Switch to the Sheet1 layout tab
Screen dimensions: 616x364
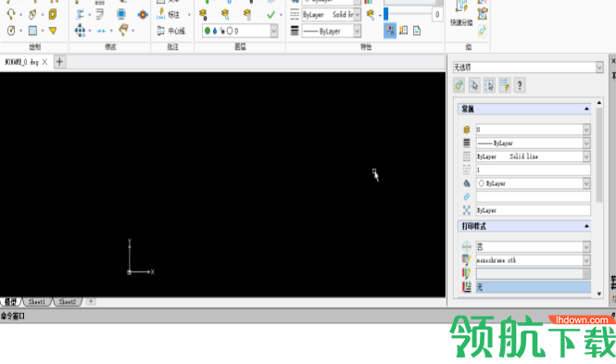point(36,302)
